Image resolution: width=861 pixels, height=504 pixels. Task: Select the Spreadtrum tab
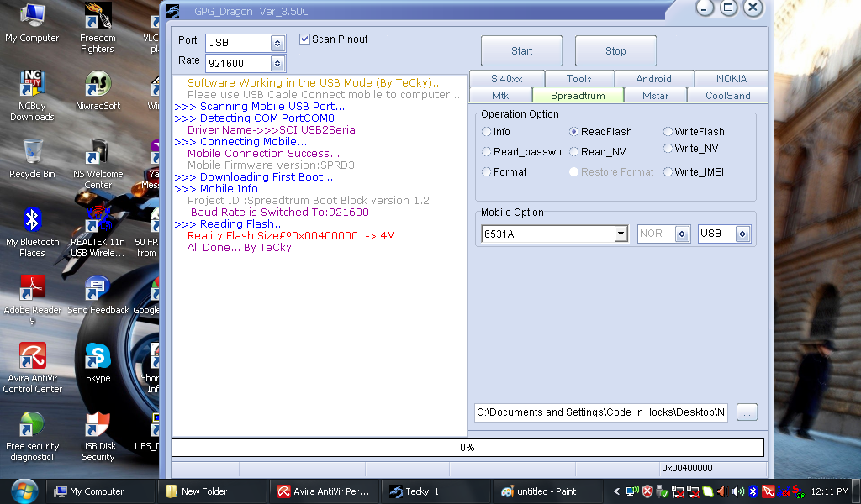[x=578, y=95]
